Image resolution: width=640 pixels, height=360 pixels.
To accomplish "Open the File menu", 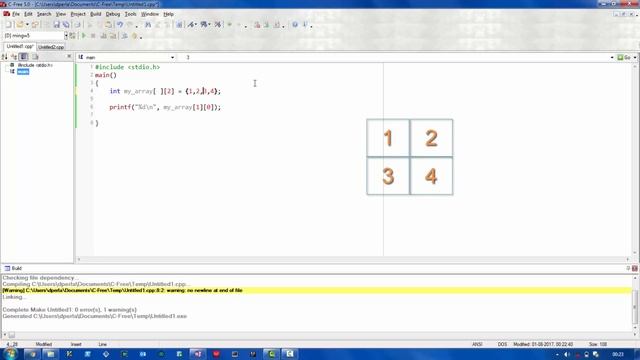I will tap(16, 14).
